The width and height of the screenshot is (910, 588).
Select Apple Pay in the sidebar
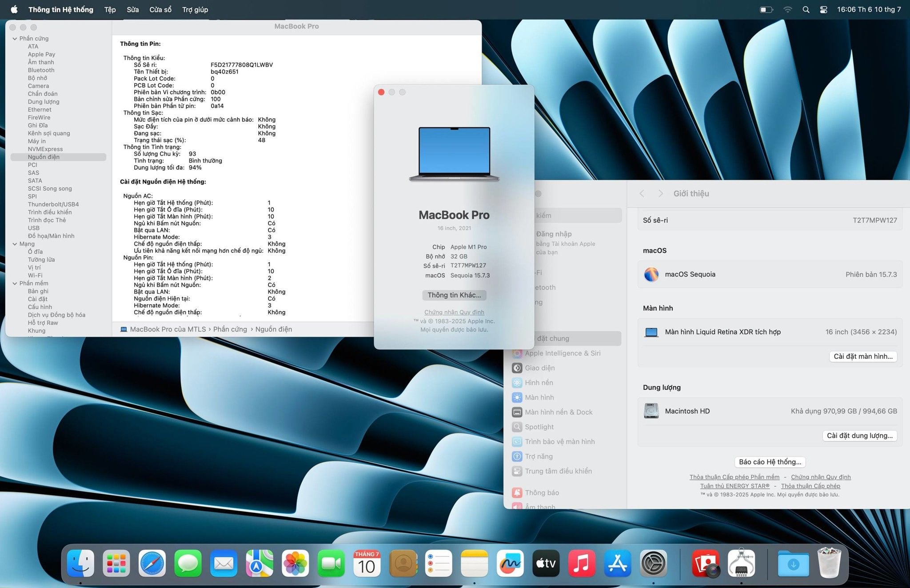coord(41,54)
